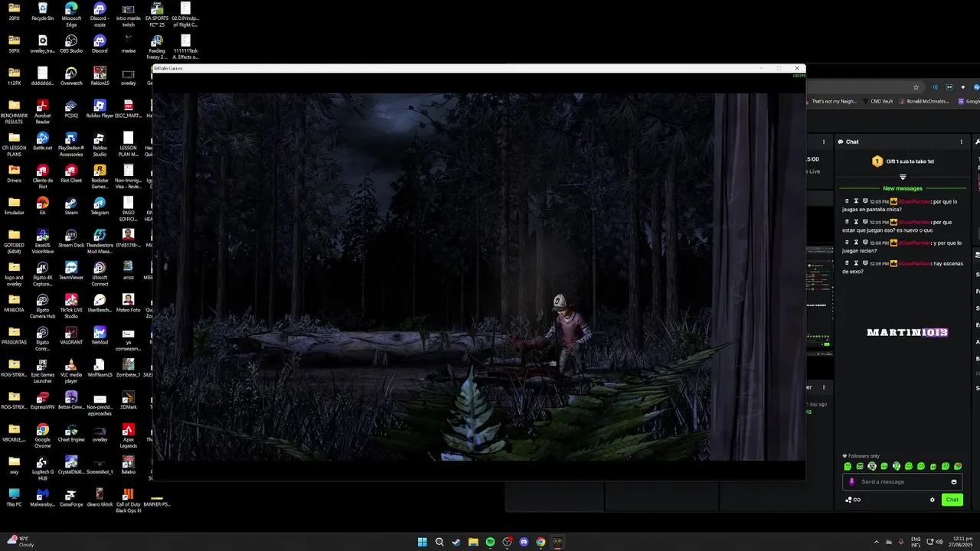The height and width of the screenshot is (551, 980).
Task: Expand the gift leaderboard arrow
Action: 903,177
